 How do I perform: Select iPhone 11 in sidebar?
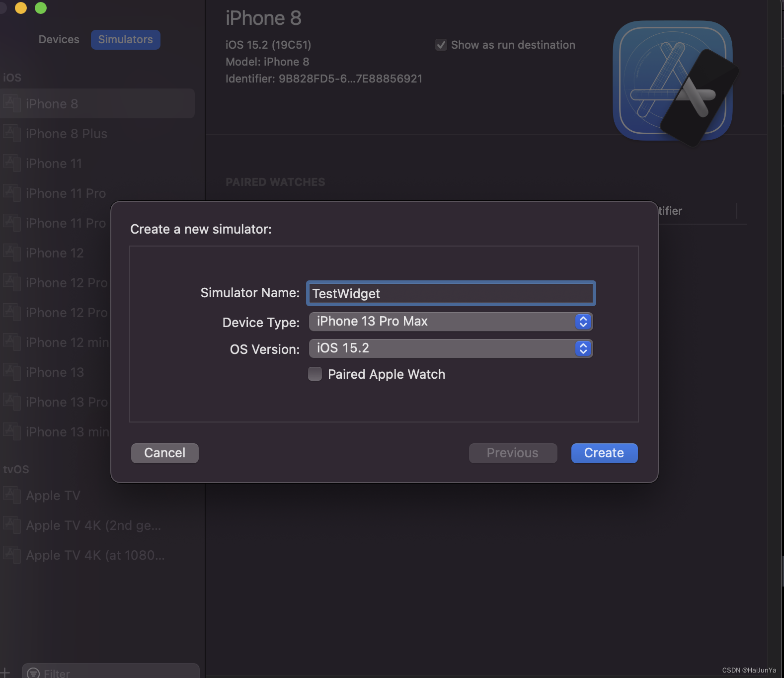pos(97,163)
